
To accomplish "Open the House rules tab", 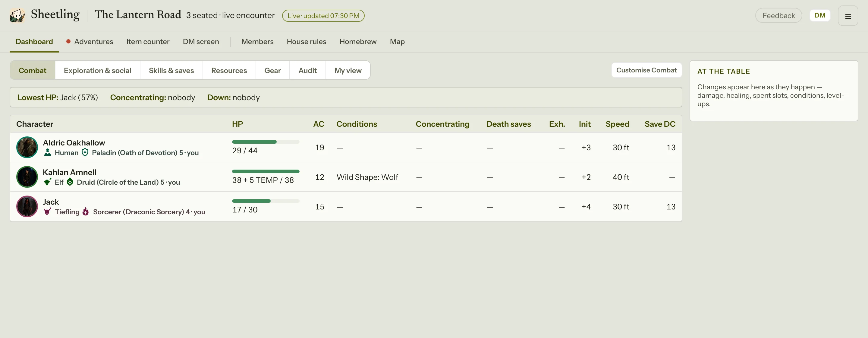I will click(x=306, y=41).
